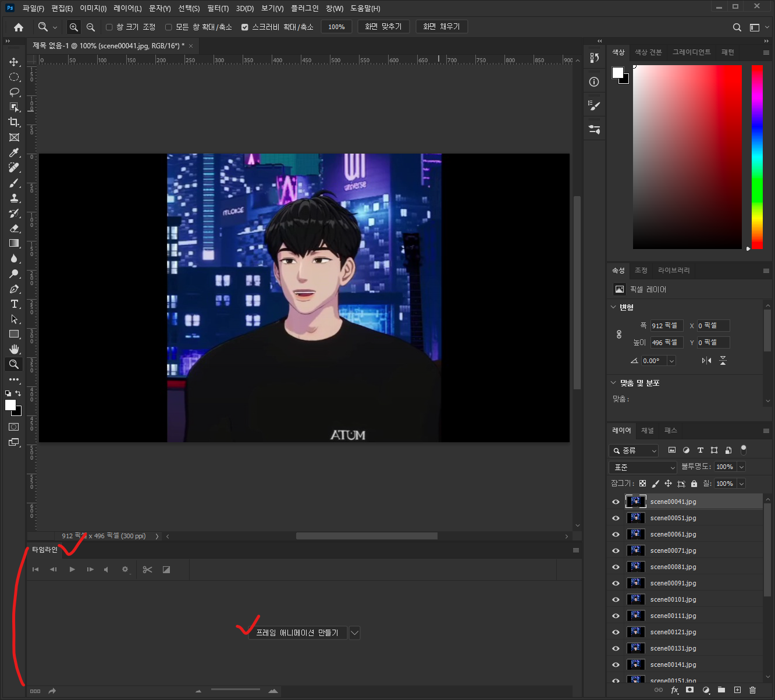Select the Horizontal Type tool

14,304
